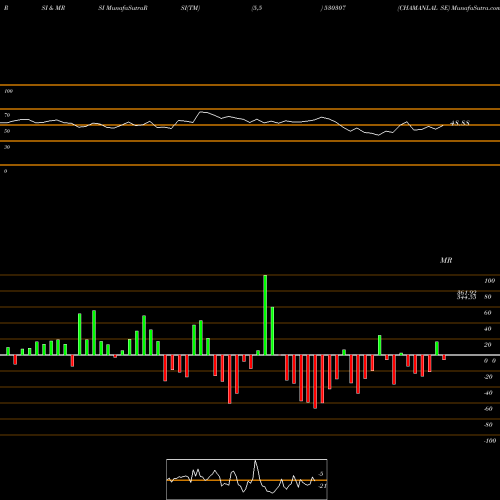This screenshot has height=500, width=500.
Task: Click the "SI(TM)" header label
Action: (190, 8)
